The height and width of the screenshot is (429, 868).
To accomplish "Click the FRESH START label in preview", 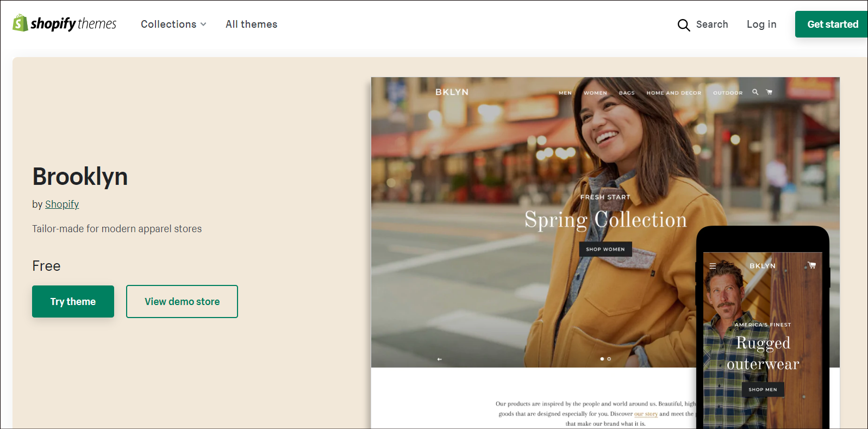I will pos(605,197).
